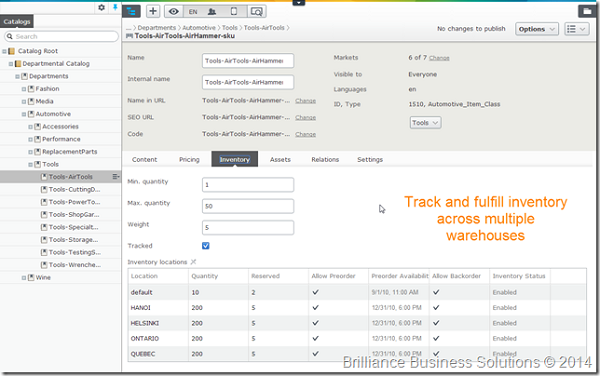The image size is (600, 376).
Task: Switch to the Content tab
Action: point(144,160)
